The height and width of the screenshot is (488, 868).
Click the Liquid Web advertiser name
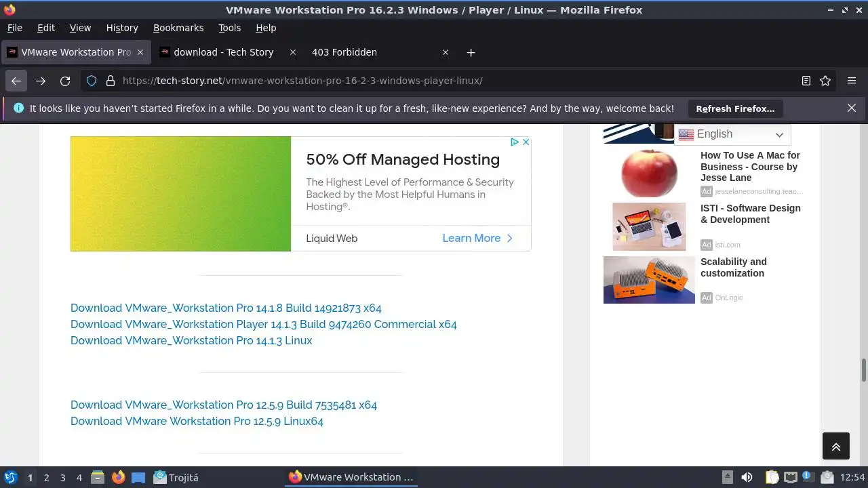332,238
